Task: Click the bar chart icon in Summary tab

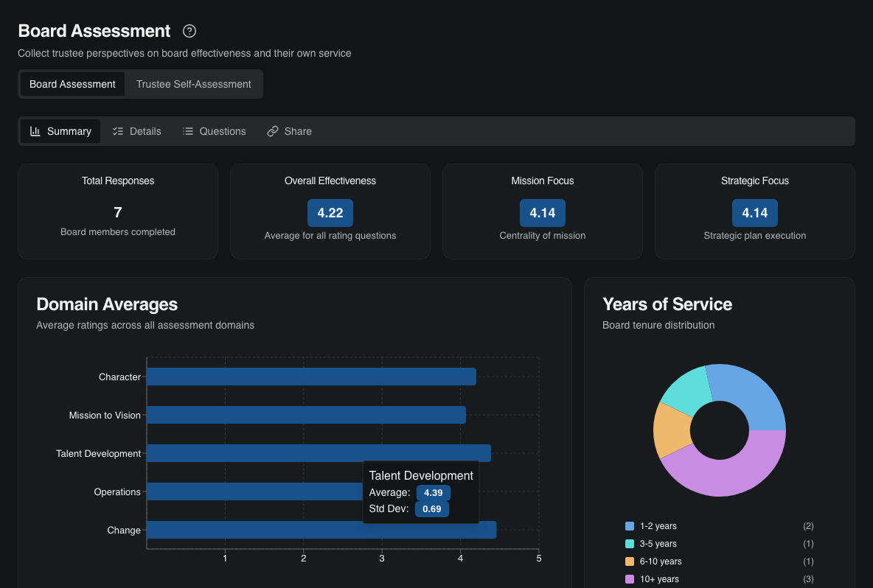Action: point(35,131)
